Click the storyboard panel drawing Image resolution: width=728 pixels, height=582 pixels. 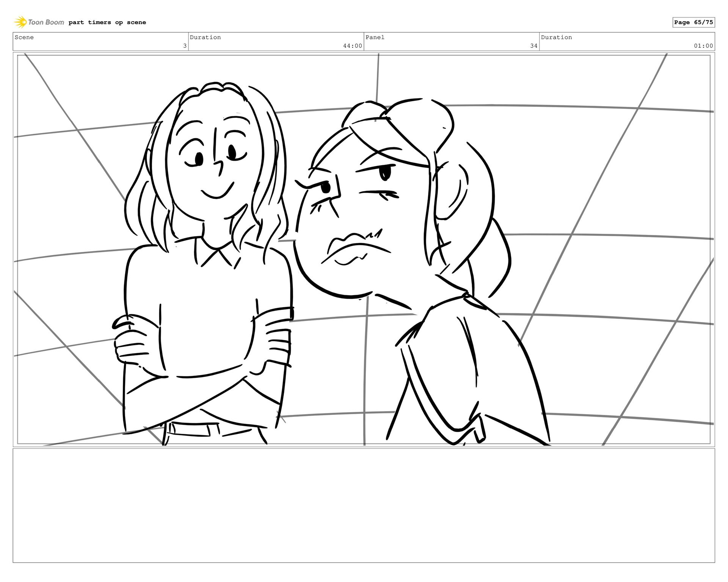[364, 249]
